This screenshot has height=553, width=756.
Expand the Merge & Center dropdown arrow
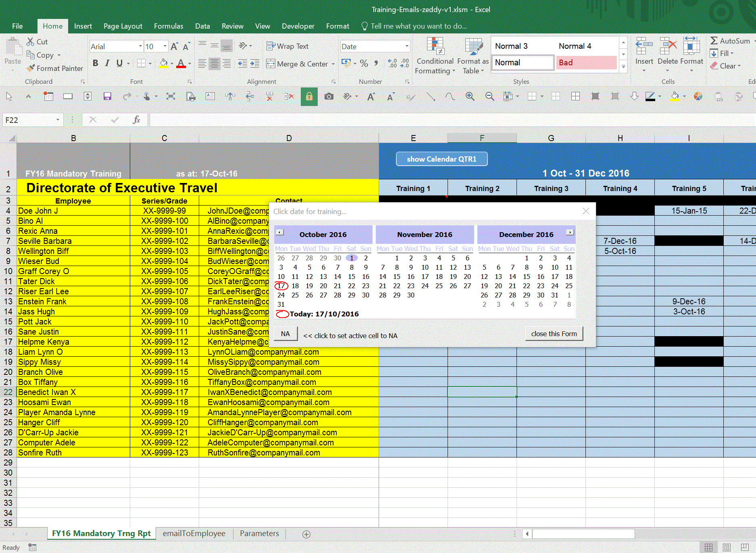(x=333, y=64)
